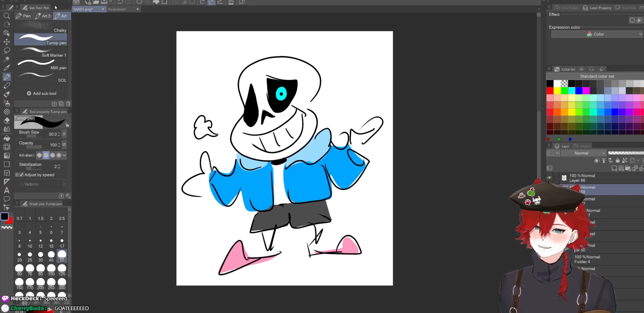Choose brush size preset 100

coord(51,270)
